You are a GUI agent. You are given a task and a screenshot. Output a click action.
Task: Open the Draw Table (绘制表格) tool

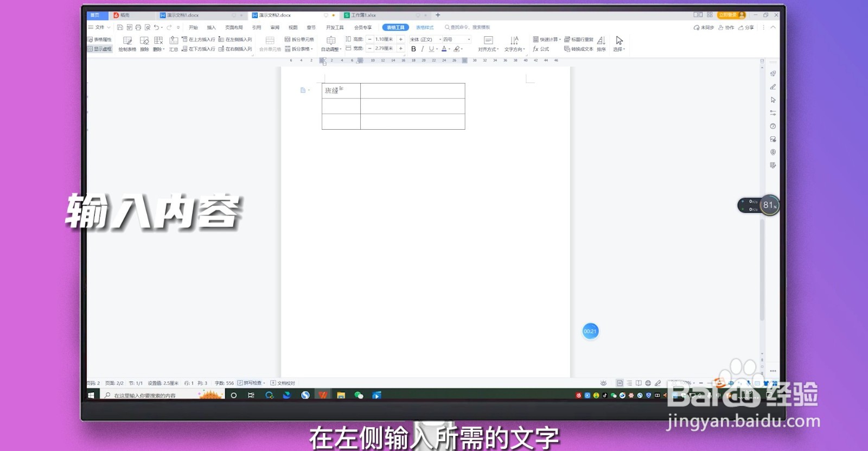point(127,44)
